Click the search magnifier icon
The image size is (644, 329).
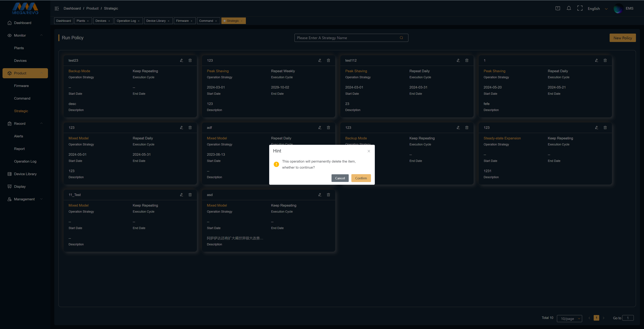click(x=401, y=38)
